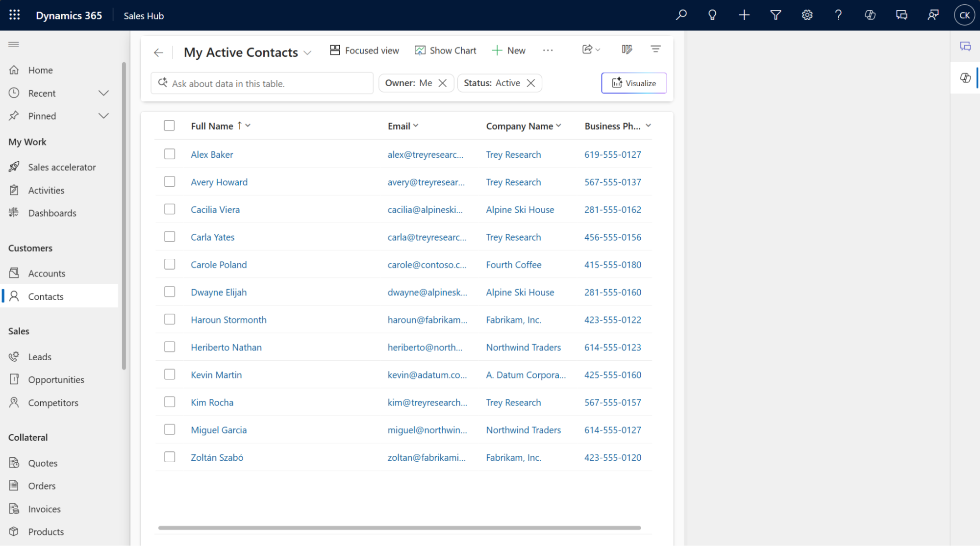
Task: Check the Kevin Martin row checkbox
Action: pos(170,374)
